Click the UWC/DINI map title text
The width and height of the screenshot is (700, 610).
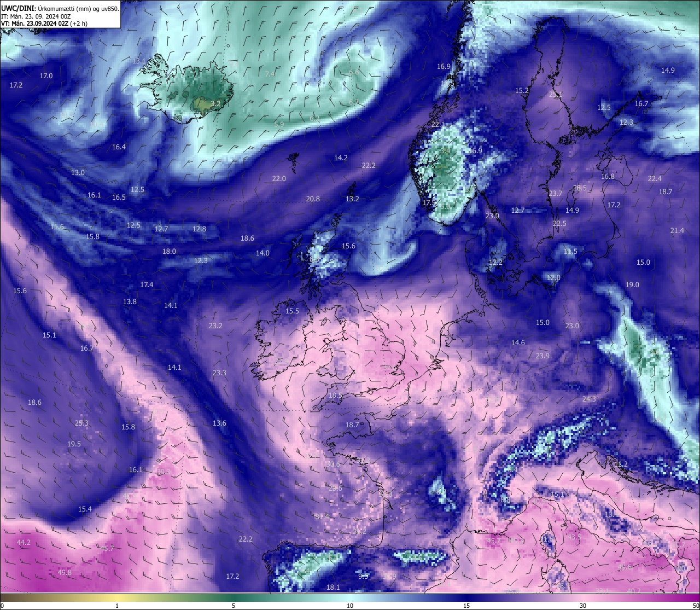point(60,8)
